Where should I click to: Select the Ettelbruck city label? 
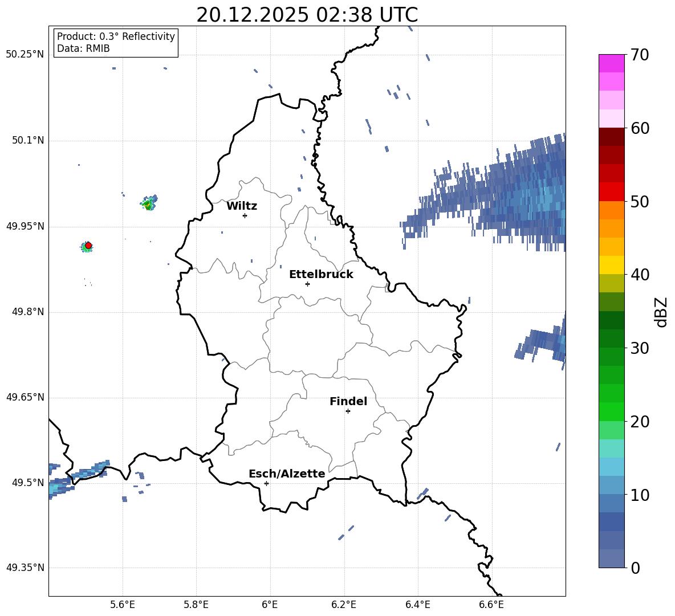pos(321,275)
